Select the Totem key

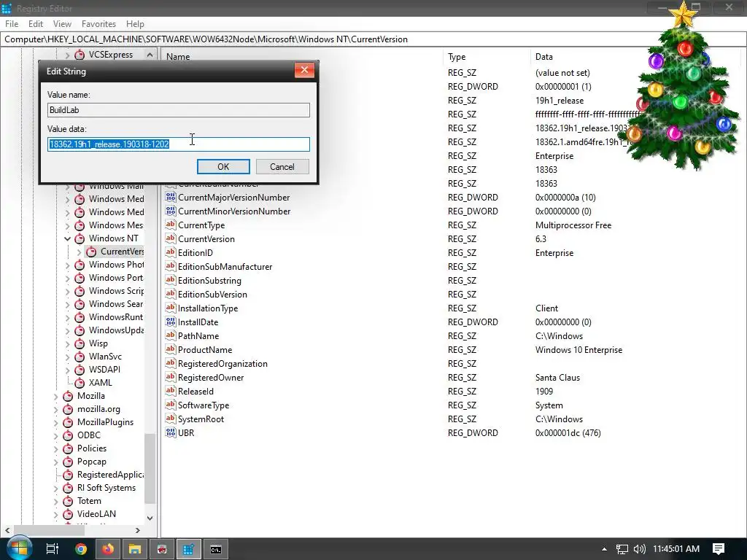[89, 501]
